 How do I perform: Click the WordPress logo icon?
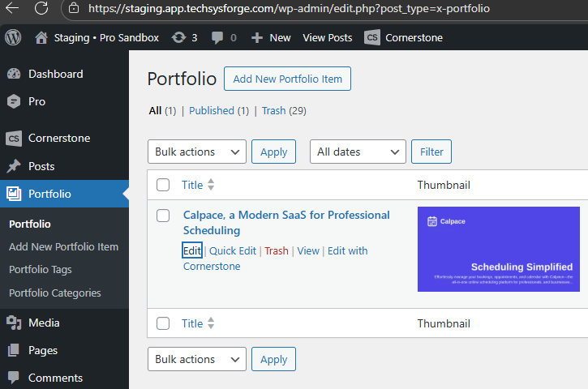[13, 37]
